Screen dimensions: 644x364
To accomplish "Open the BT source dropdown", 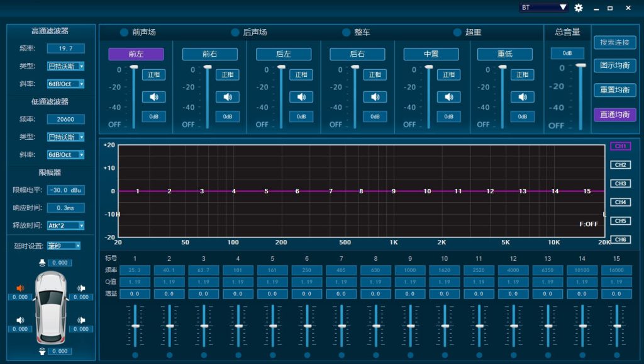I will point(544,8).
